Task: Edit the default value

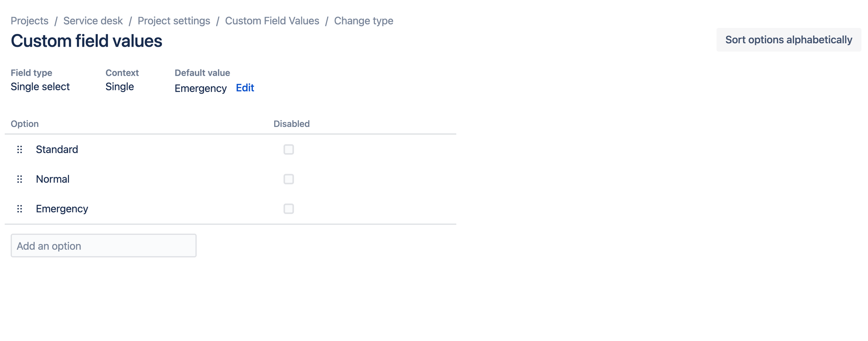Action: (x=245, y=88)
